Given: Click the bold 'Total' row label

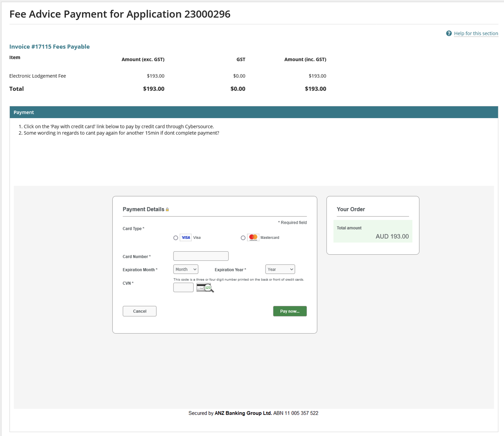Looking at the screenshot, I should [x=16, y=89].
